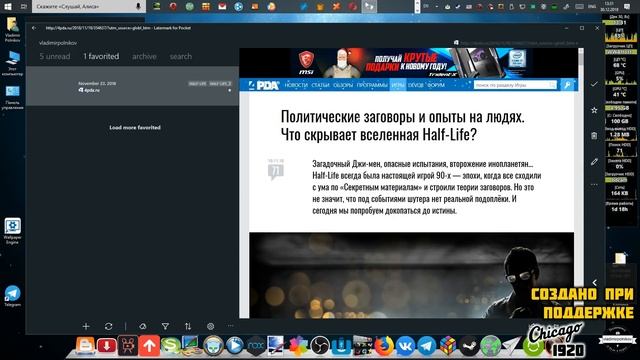Go back using the Latermark title bar arrow

(x=34, y=28)
